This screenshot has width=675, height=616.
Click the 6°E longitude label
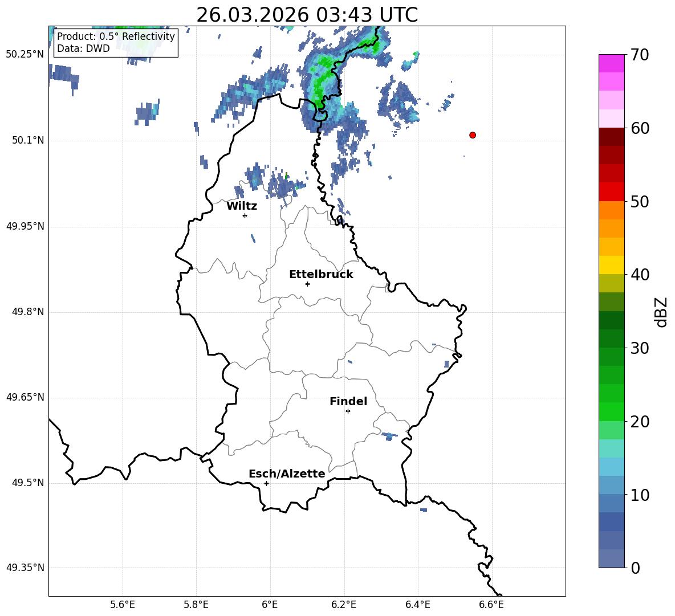click(270, 605)
